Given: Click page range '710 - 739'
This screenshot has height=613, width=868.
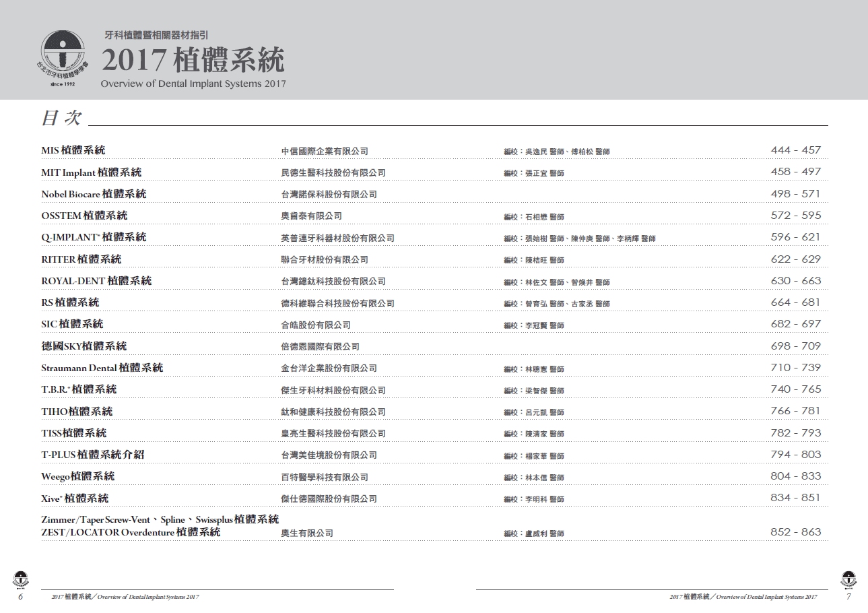Looking at the screenshot, I should [796, 368].
